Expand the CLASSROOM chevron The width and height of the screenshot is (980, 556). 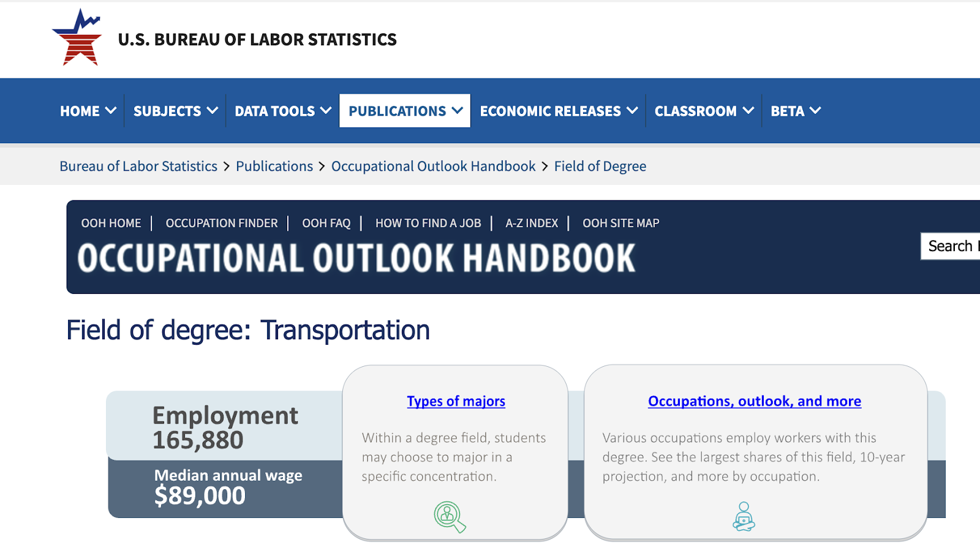748,111
